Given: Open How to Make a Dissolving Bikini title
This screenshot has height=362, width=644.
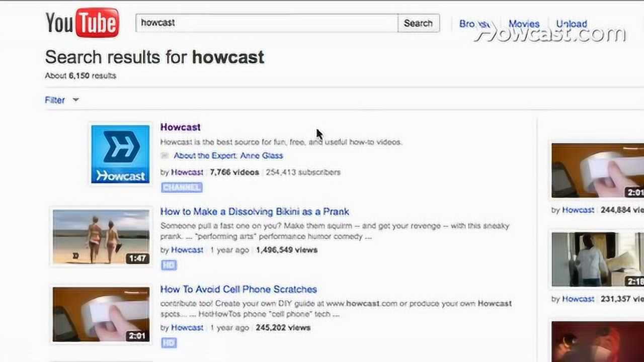Looking at the screenshot, I should [255, 212].
